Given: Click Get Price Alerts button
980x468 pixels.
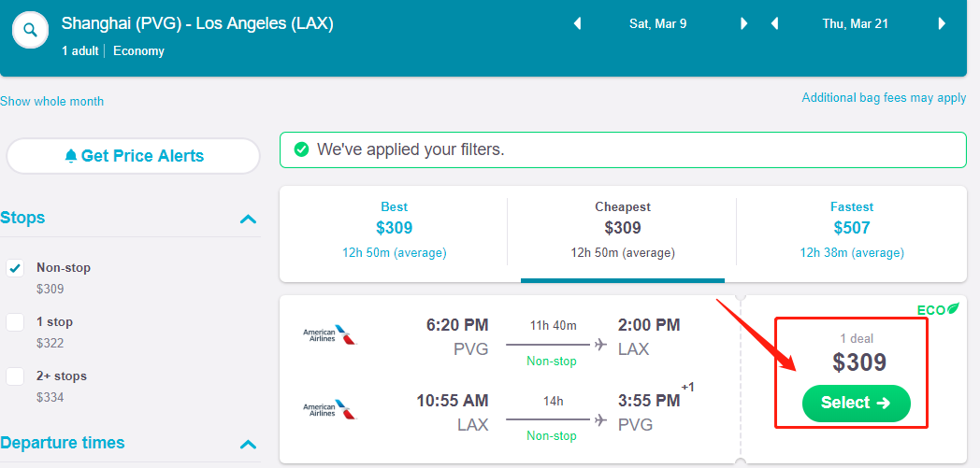Looking at the screenshot, I should [x=134, y=156].
